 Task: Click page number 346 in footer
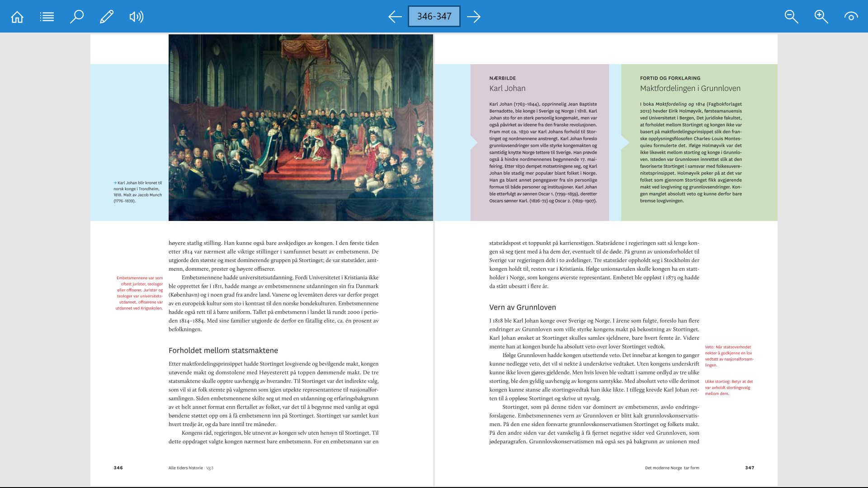118,468
